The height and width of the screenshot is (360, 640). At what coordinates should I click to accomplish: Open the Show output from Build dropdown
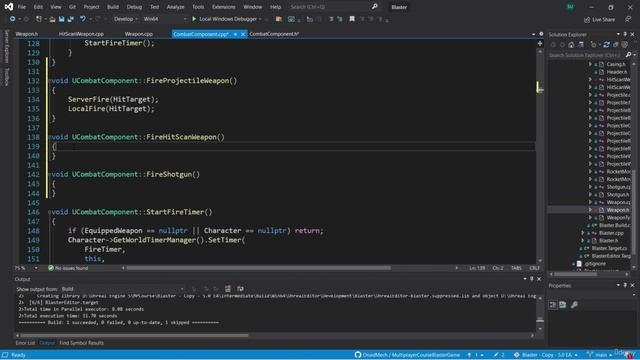click(122, 289)
